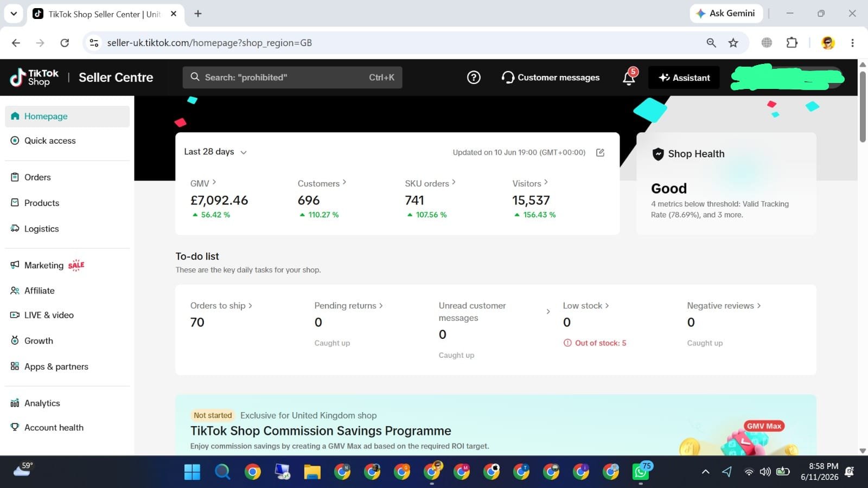Open the weather widget showing 59°

click(x=23, y=470)
